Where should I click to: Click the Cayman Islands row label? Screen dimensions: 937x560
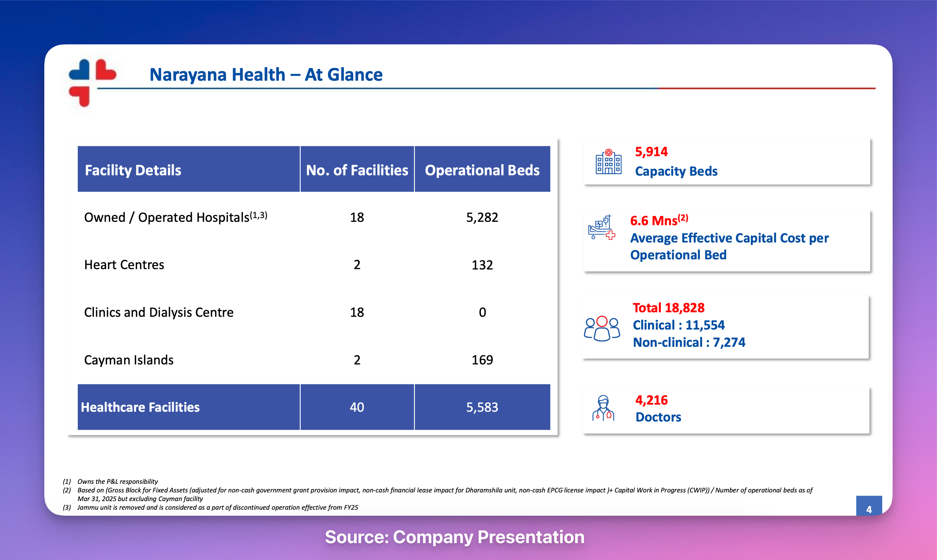tap(129, 360)
